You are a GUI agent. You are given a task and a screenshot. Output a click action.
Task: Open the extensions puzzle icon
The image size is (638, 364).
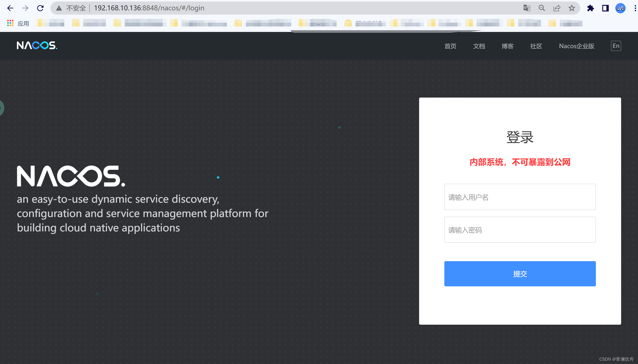tap(590, 8)
